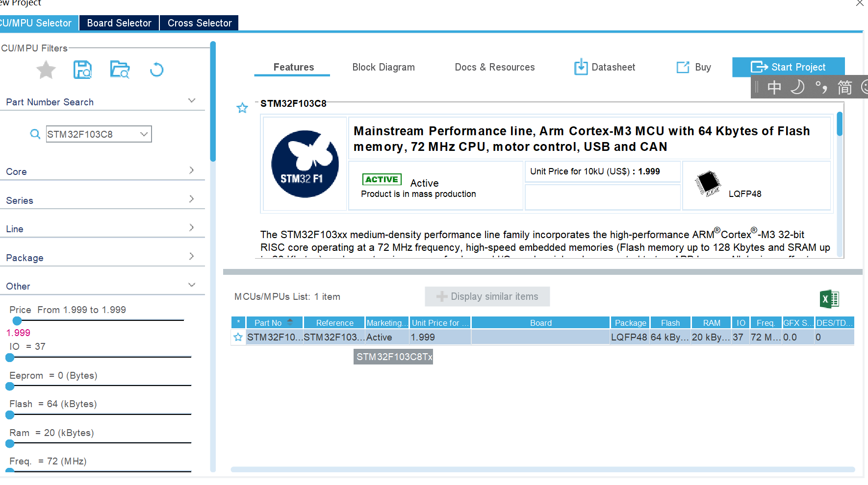This screenshot has width=868, height=485.
Task: Adjust the Price range slider handle
Action: 17,321
